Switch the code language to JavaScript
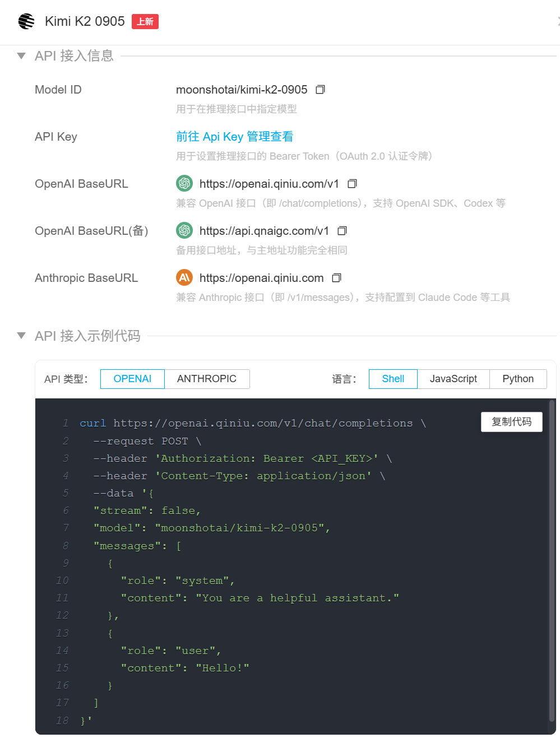The height and width of the screenshot is (738, 560). click(x=453, y=379)
